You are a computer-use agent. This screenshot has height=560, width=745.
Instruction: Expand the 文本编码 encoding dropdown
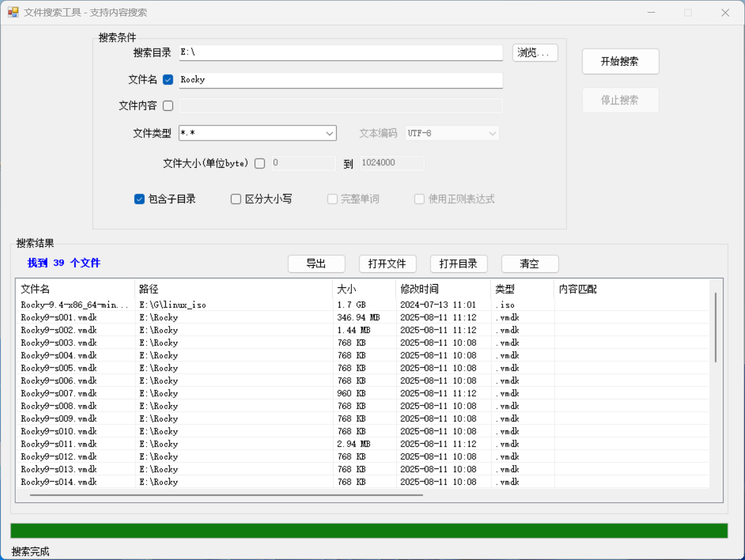click(492, 133)
